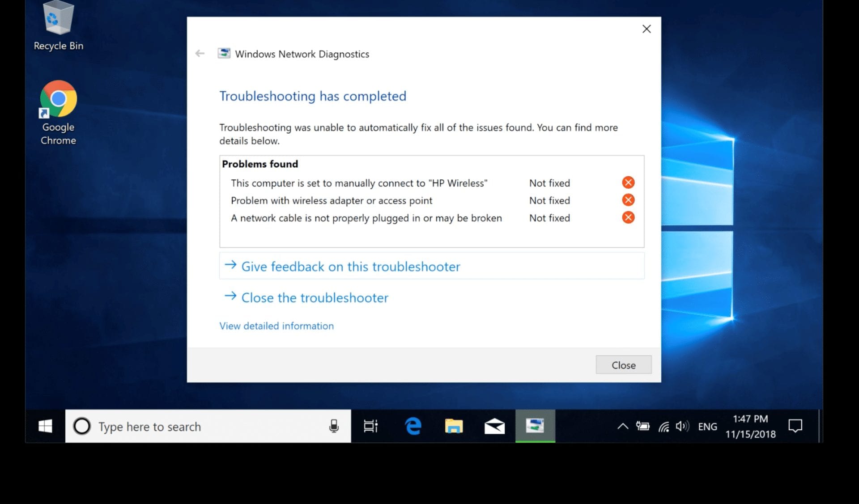
Task: Select the network cable not plugged issue
Action: coord(366,218)
